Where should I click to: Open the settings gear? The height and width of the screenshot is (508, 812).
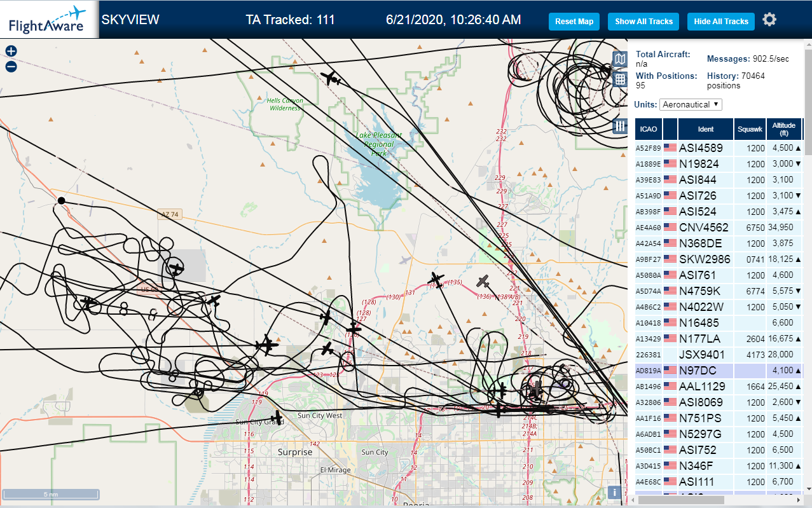tap(769, 20)
